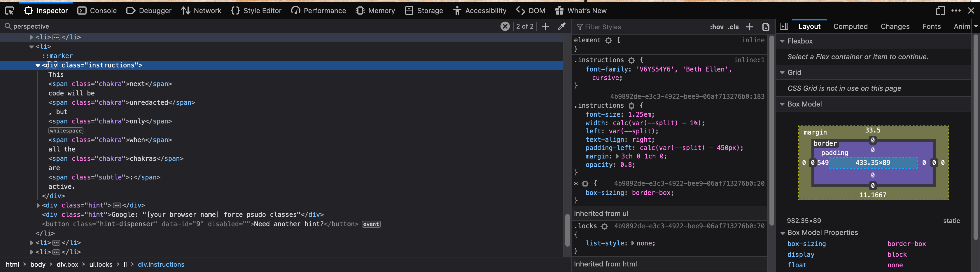Expand ellipsis badge in first li
The height and width of the screenshot is (272, 980).
pos(56,37)
